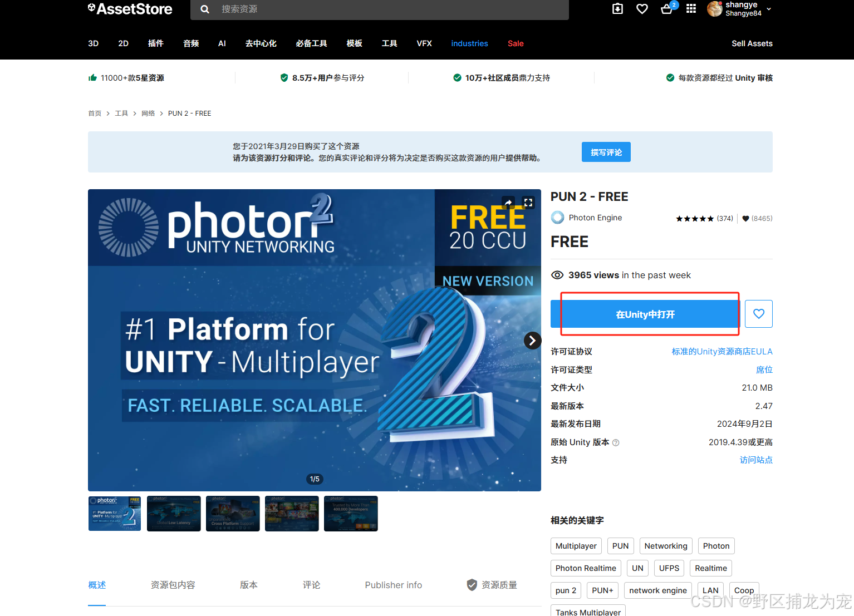The image size is (854, 616).
Task: Open the 访问站点 support link
Action: [756, 460]
